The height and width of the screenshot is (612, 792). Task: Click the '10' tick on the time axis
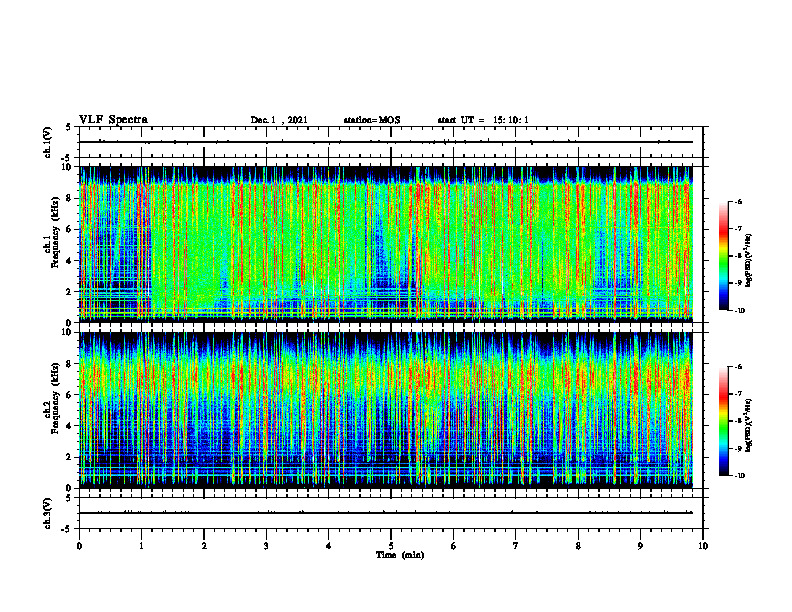coord(703,546)
